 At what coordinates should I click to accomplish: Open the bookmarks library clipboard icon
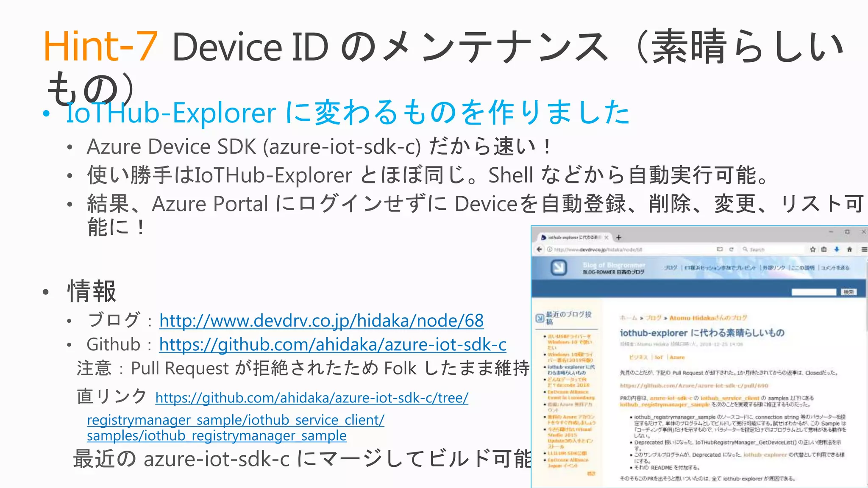(x=824, y=249)
